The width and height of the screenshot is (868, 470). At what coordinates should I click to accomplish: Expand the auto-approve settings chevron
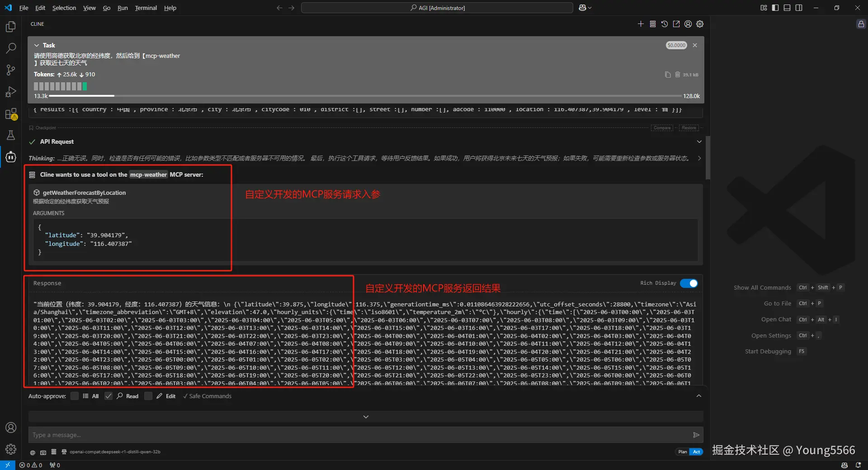[699, 396]
